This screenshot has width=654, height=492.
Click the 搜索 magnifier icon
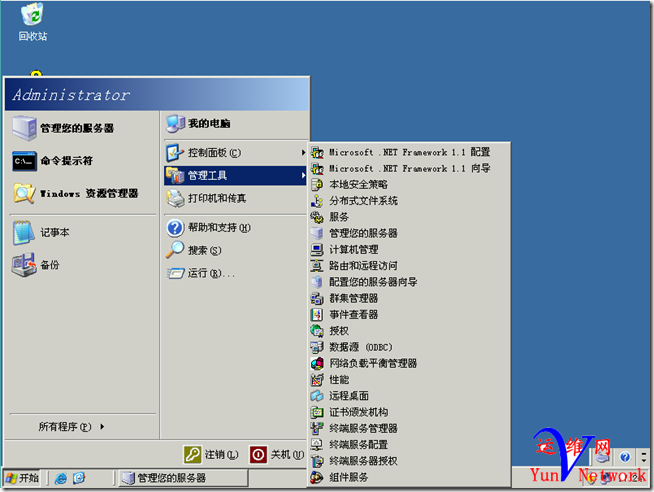(x=175, y=250)
